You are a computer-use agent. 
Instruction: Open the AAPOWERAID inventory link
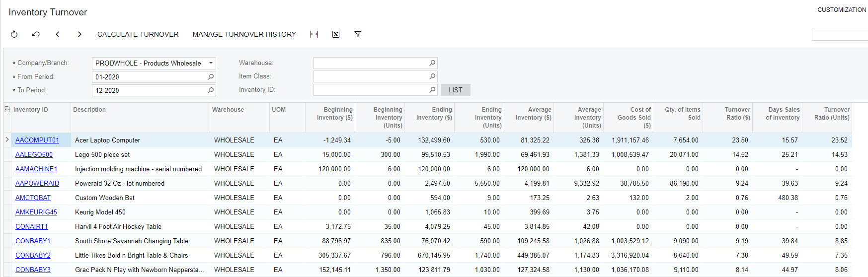coord(37,184)
